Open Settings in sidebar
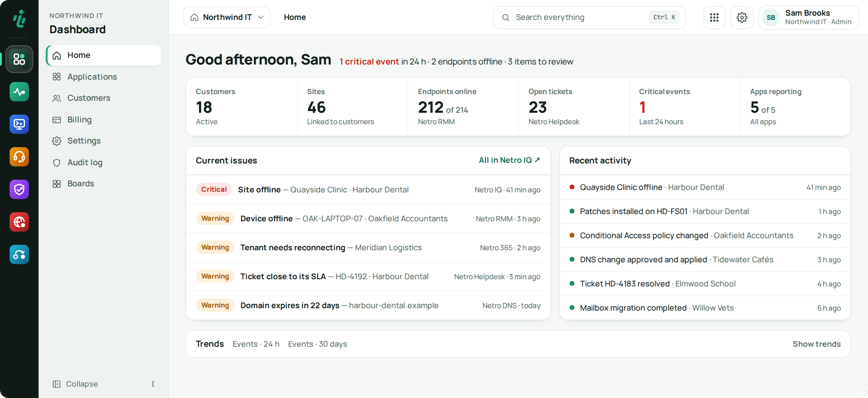This screenshot has height=398, width=868. 103,141
